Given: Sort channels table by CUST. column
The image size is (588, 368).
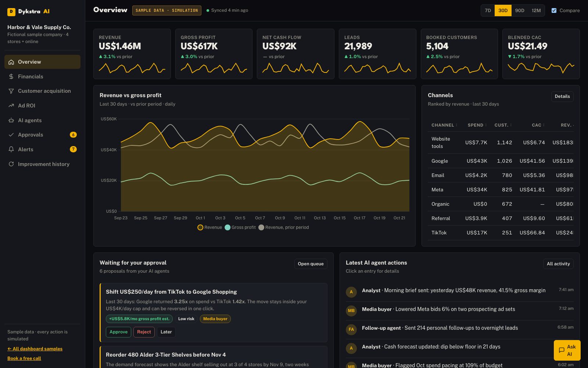Looking at the screenshot, I should [503, 125].
